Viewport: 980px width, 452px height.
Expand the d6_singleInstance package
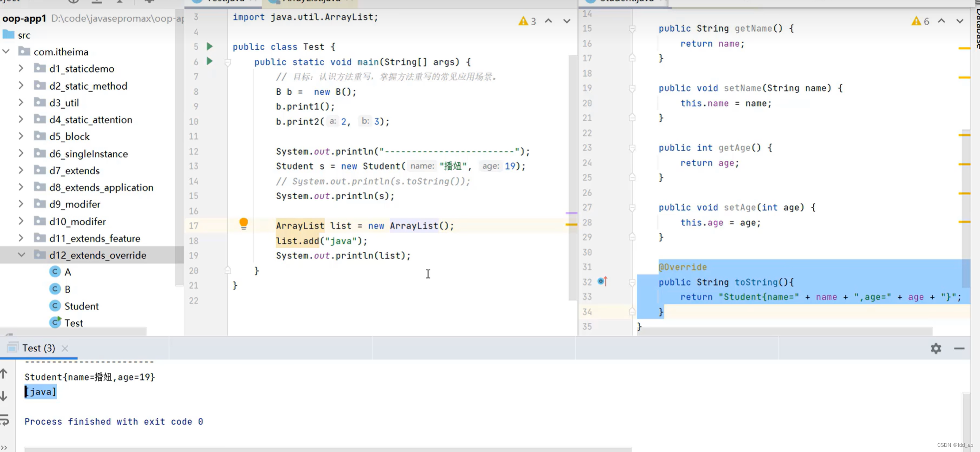[x=21, y=153]
